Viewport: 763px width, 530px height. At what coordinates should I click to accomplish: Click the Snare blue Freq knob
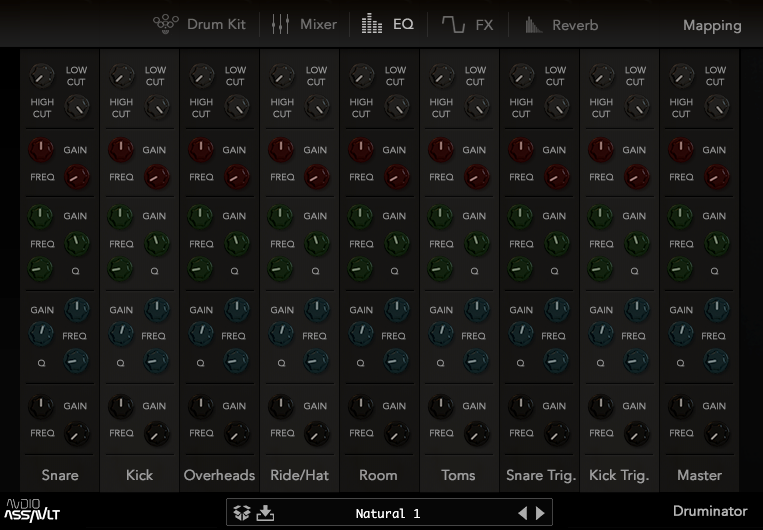(41, 334)
